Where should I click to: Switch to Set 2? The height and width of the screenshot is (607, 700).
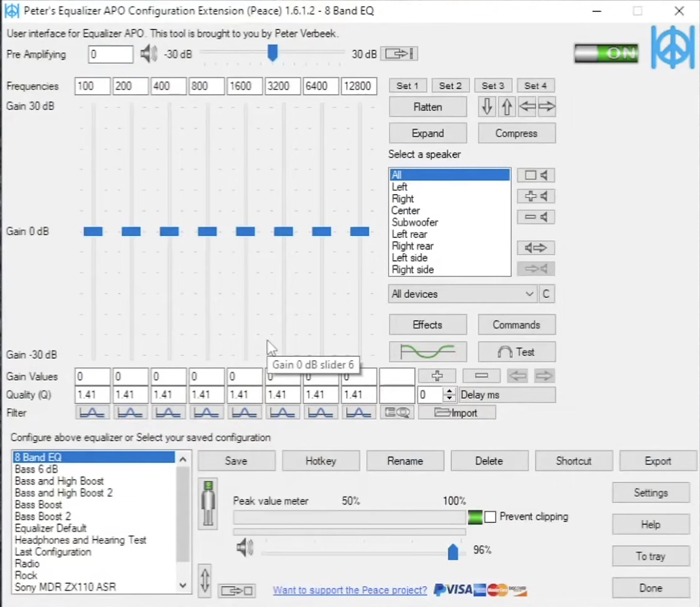(x=450, y=86)
